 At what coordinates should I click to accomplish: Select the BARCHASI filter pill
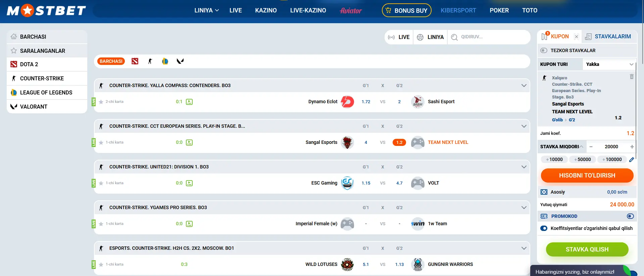[x=111, y=61]
